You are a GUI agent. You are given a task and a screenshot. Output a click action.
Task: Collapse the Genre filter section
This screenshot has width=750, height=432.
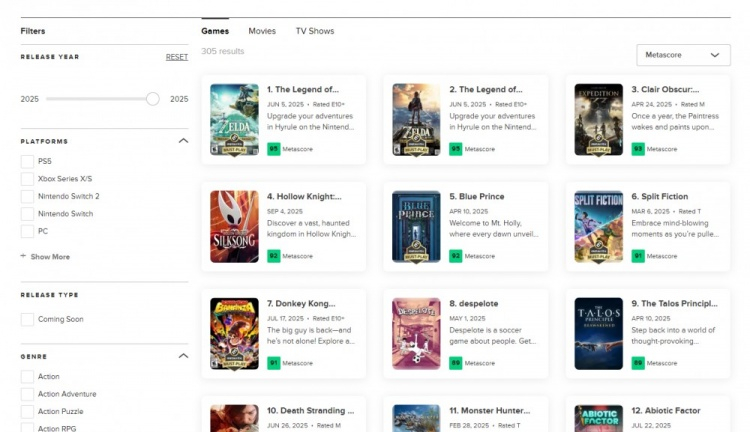click(183, 356)
